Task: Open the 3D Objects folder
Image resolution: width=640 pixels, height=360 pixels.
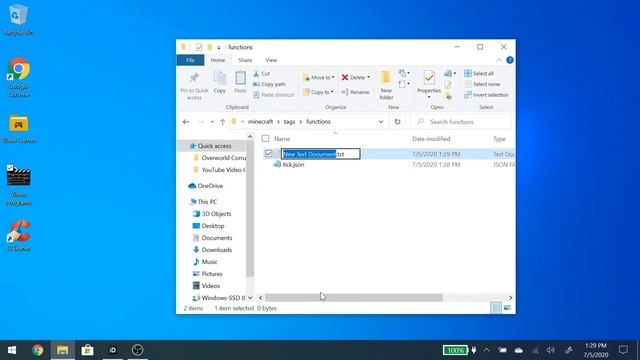Action: tap(216, 214)
